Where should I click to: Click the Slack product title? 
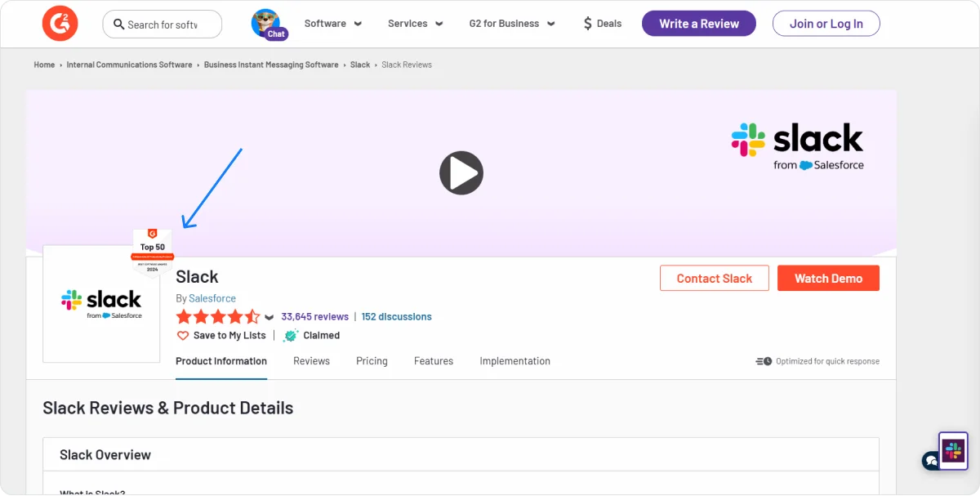pyautogui.click(x=198, y=276)
